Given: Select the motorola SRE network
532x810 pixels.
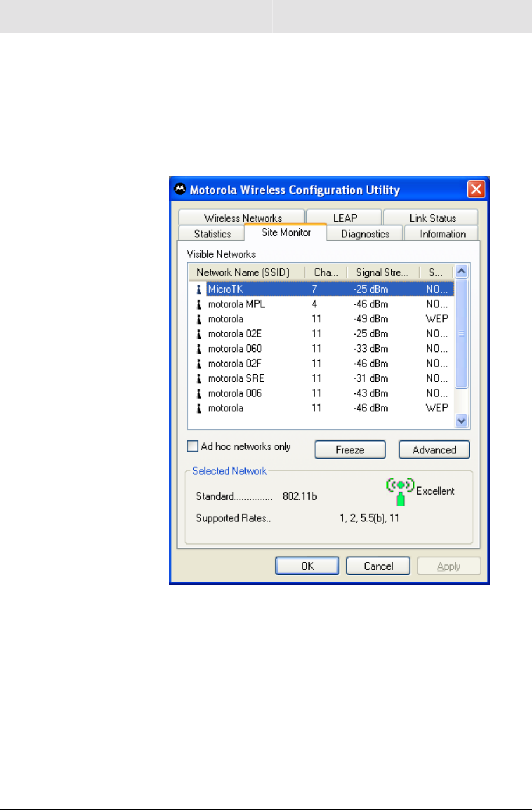Looking at the screenshot, I should 321,379.
